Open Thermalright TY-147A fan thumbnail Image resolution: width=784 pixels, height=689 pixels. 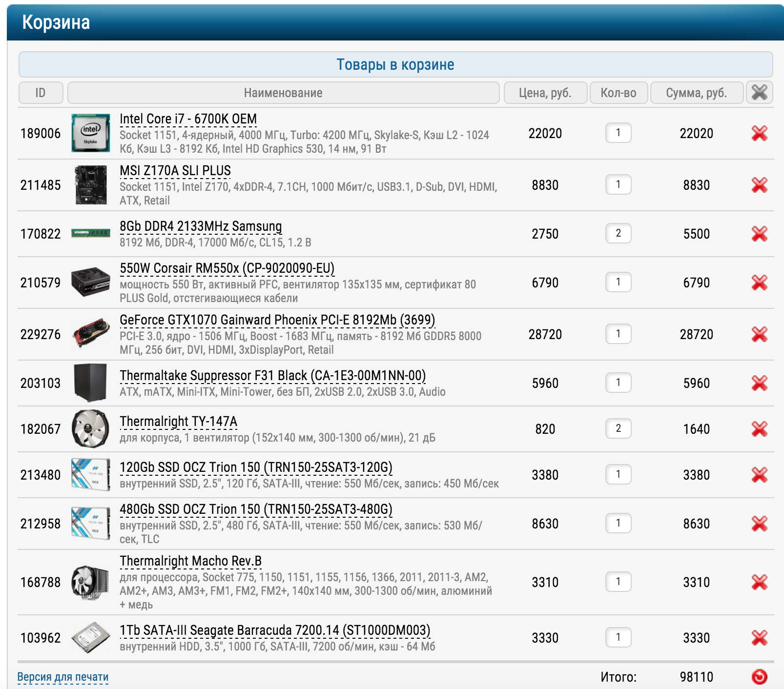[x=90, y=429]
